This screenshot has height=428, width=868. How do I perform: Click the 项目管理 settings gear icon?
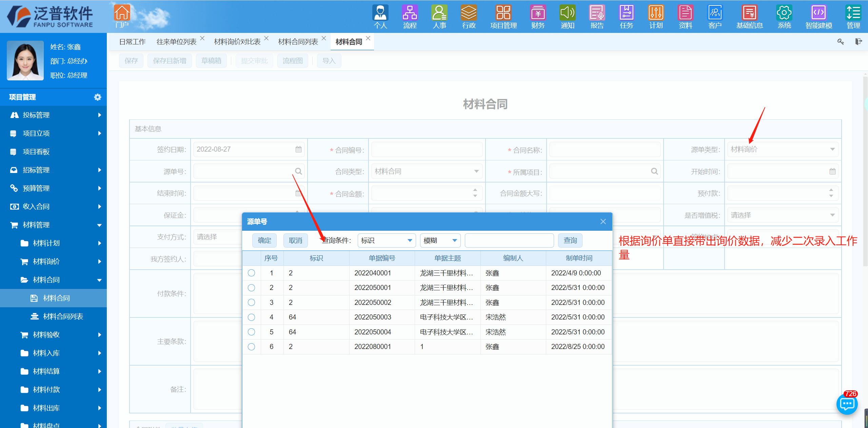(98, 97)
